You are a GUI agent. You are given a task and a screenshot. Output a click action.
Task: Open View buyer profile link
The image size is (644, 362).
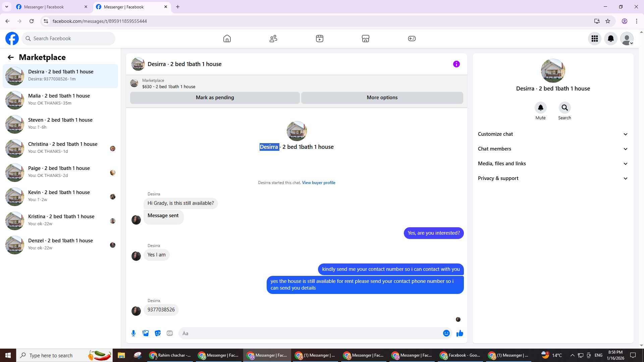pyautogui.click(x=318, y=183)
